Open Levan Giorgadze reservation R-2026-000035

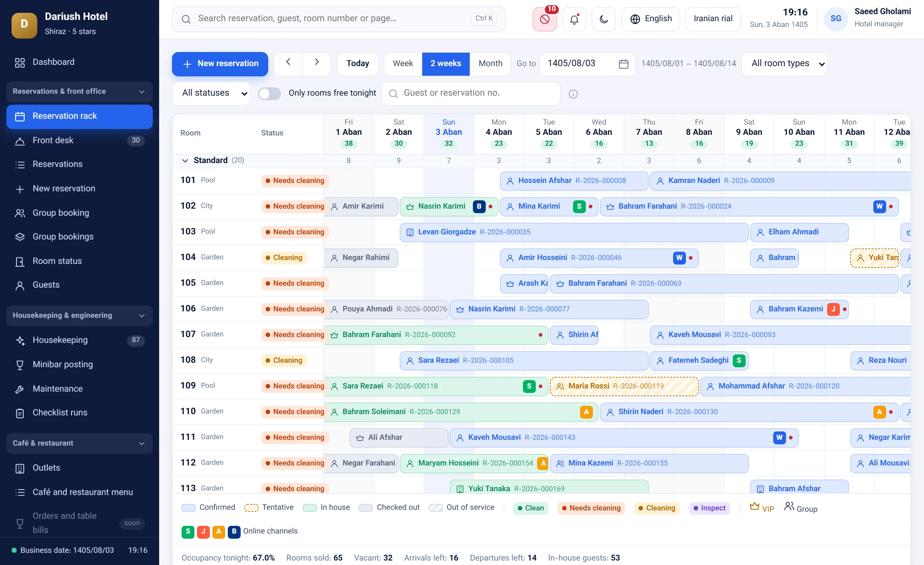point(574,232)
